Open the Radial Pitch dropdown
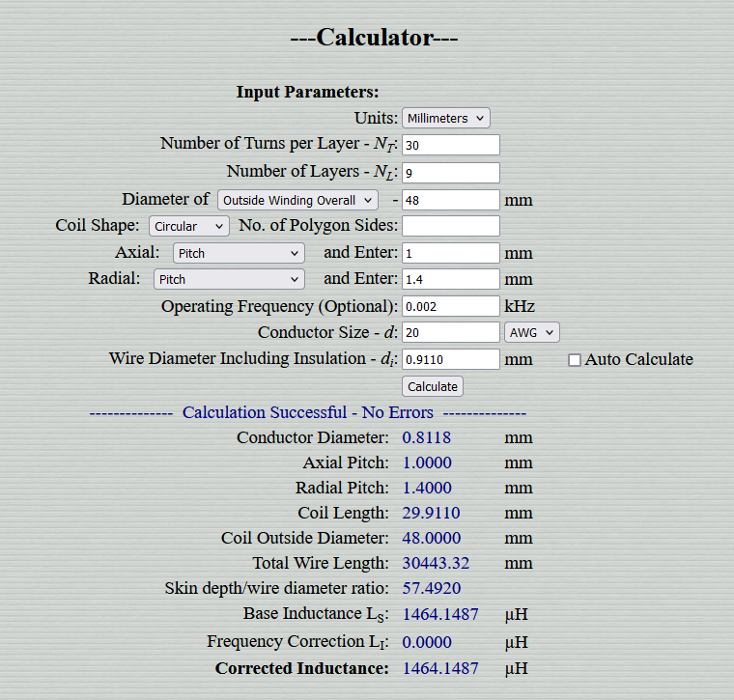This screenshot has width=734, height=700. pyautogui.click(x=229, y=279)
